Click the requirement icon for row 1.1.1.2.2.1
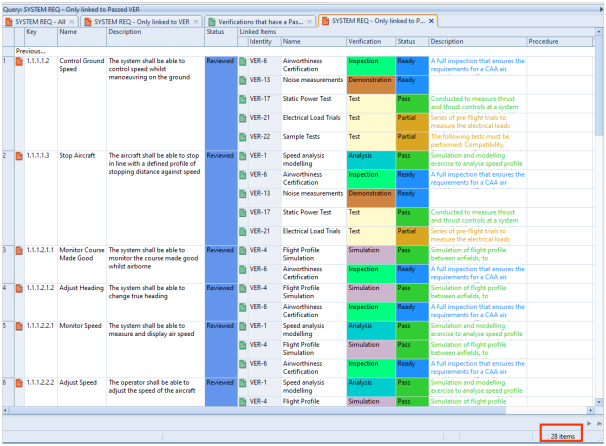Image resolution: width=606 pixels, height=446 pixels. pos(19,327)
